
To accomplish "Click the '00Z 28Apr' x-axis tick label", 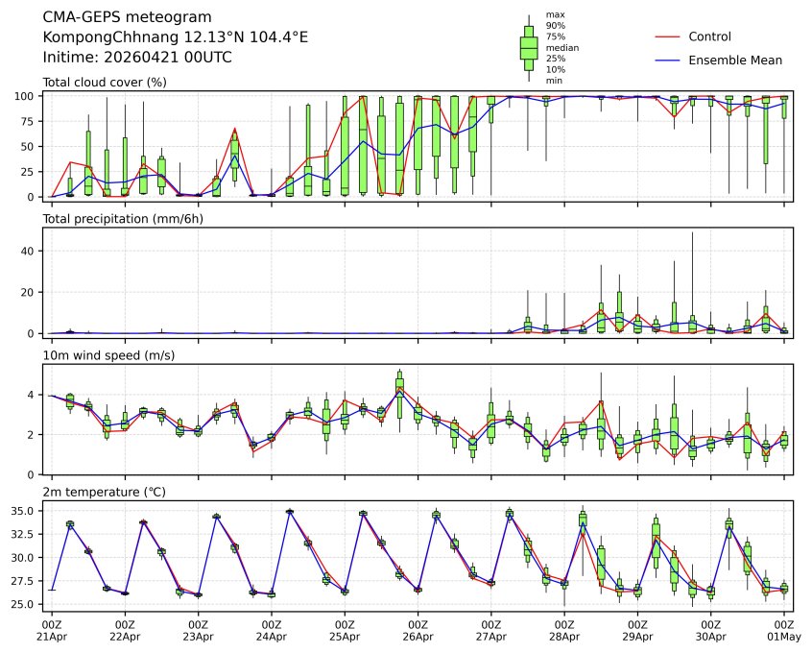I will point(564,630).
